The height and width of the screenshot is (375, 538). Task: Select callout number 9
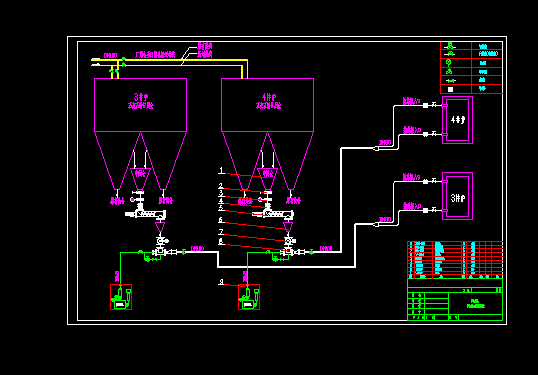click(x=221, y=282)
